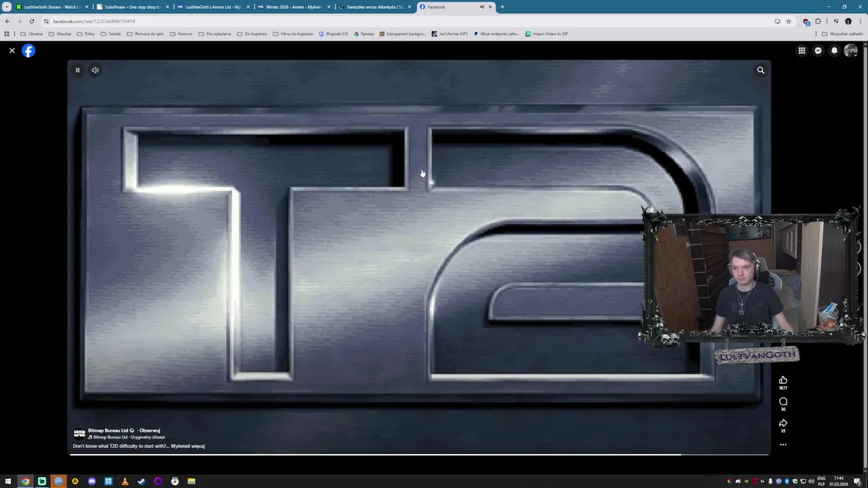Open the Windows notification center
Viewport: 868px width, 488px height.
click(858, 481)
